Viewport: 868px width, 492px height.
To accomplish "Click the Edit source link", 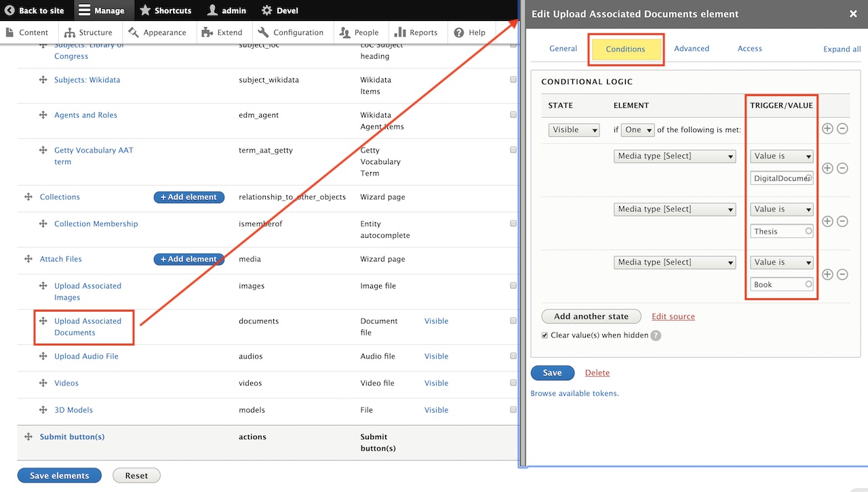I will tap(673, 316).
